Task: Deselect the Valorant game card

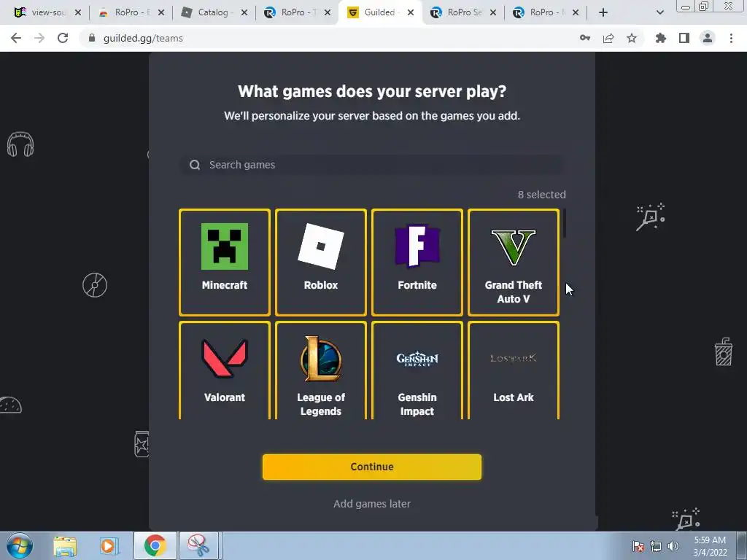Action: point(225,370)
